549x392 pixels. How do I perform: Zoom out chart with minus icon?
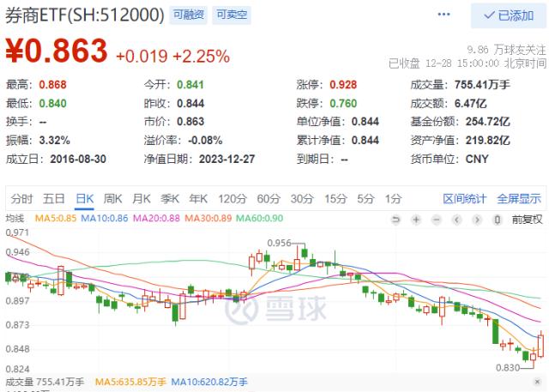tap(437, 220)
